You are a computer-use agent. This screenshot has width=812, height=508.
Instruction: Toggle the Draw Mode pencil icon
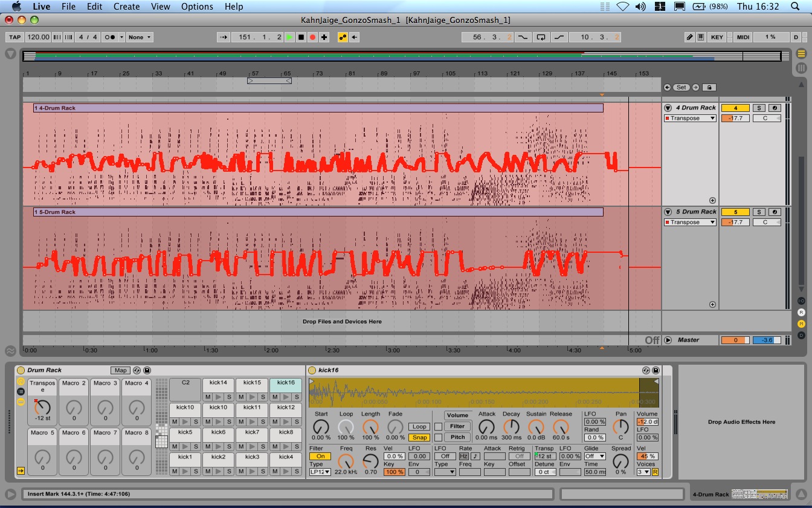[x=690, y=37]
